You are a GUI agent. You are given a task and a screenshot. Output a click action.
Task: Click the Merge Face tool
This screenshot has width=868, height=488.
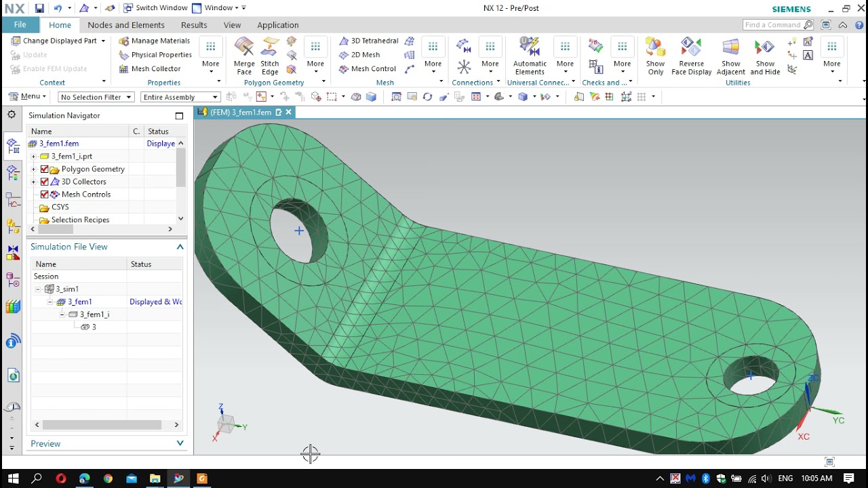point(244,56)
